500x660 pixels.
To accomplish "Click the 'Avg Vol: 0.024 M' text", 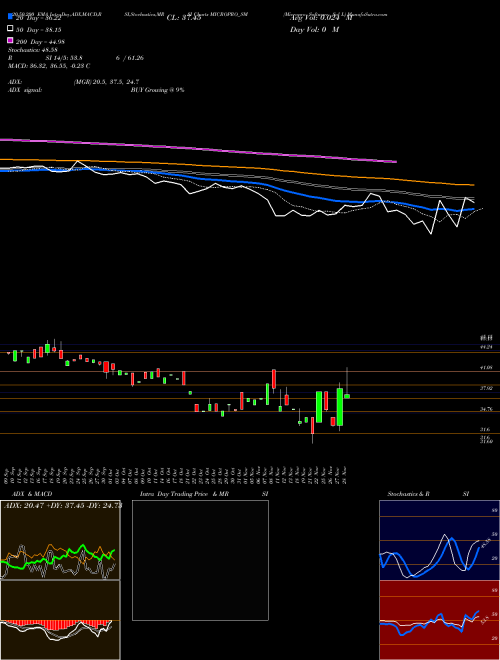I will (x=321, y=18).
